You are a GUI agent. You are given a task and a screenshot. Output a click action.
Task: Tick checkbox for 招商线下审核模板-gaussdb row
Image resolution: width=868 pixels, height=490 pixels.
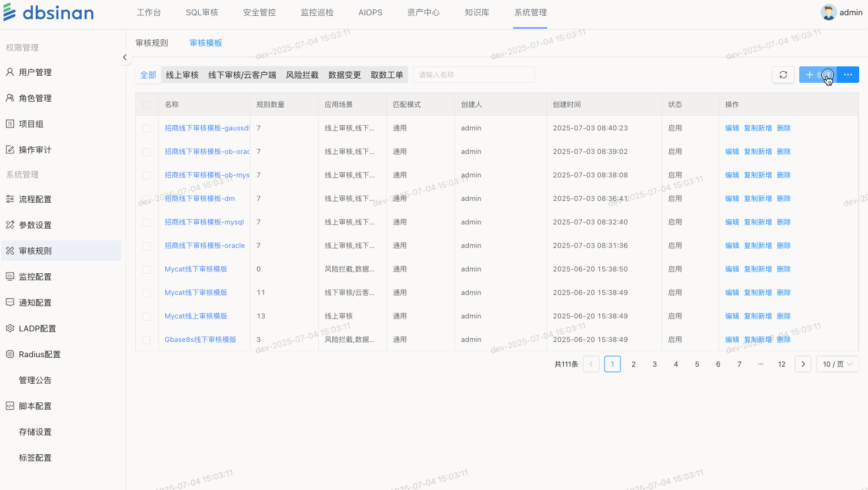point(146,128)
